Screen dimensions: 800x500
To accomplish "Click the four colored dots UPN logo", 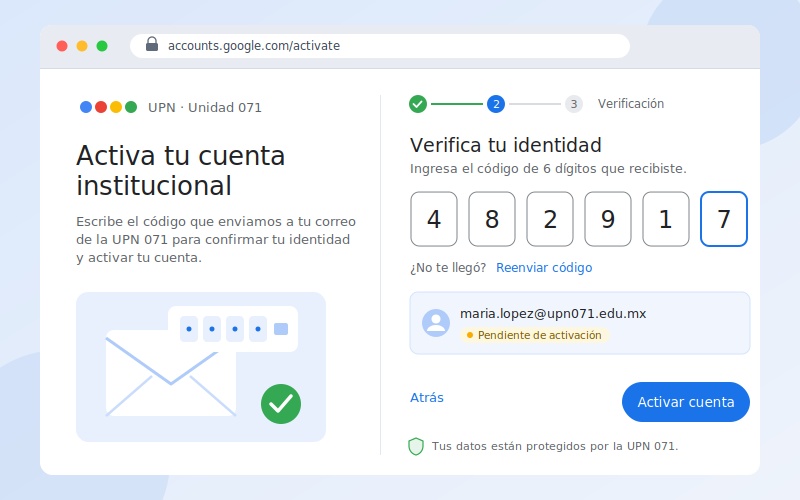I will coord(108,107).
